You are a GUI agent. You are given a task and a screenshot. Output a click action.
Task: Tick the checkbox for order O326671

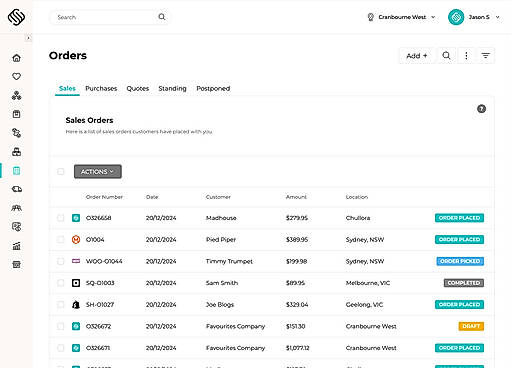pyautogui.click(x=61, y=348)
